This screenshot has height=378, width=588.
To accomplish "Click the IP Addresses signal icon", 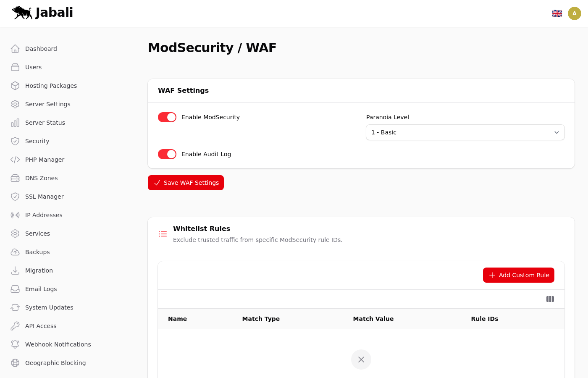I will (15, 215).
